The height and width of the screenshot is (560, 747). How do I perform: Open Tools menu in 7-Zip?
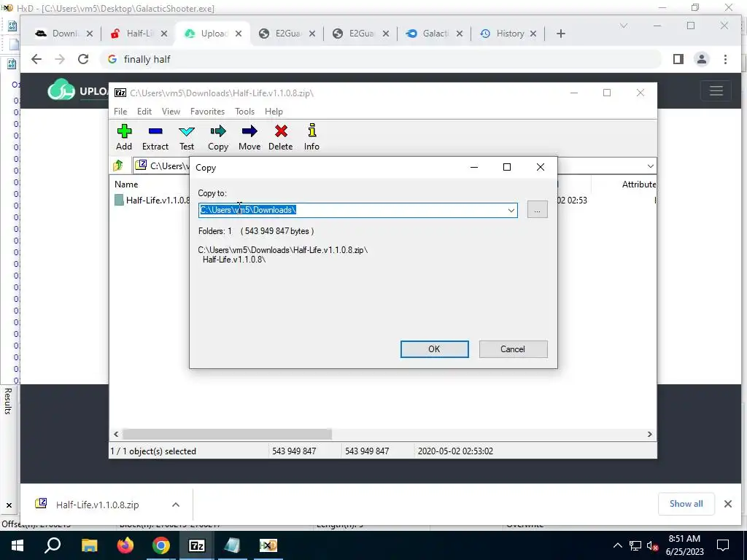pos(244,112)
